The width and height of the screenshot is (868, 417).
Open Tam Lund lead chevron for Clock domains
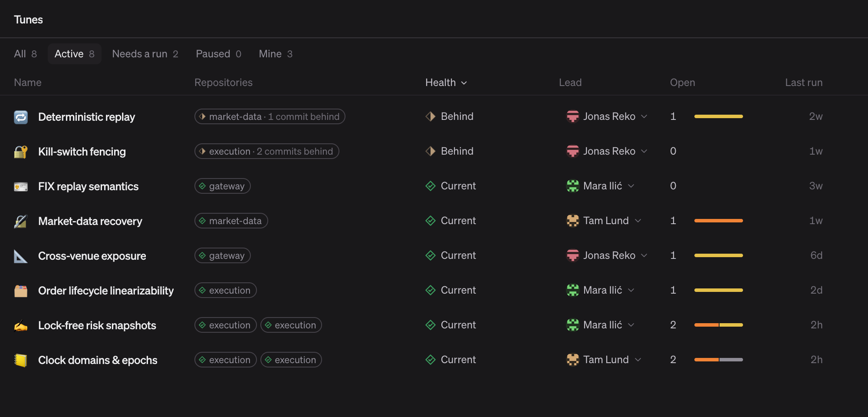point(638,360)
